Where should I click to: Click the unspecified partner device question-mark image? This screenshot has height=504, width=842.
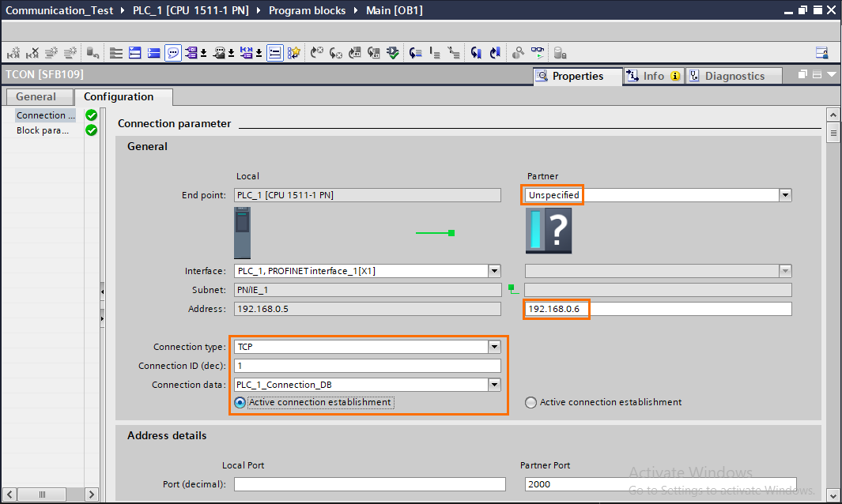[548, 231]
